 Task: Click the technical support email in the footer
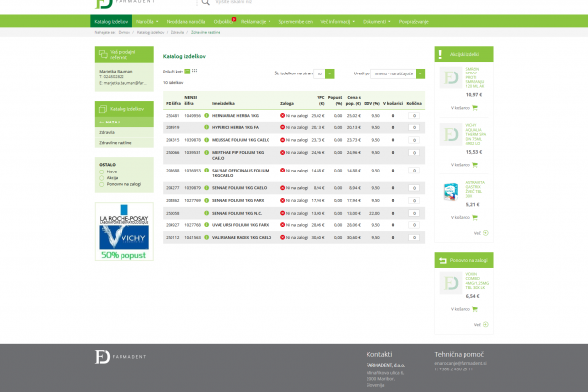[461, 364]
